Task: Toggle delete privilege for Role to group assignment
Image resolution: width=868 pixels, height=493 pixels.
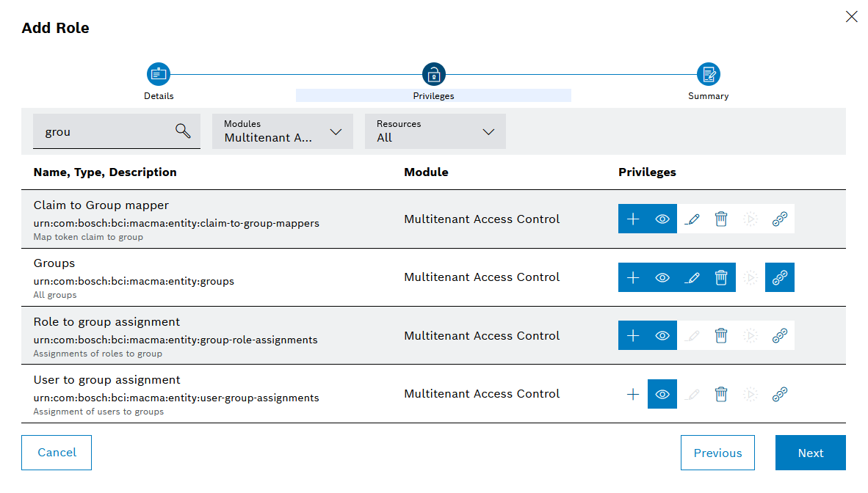Action: [721, 335]
